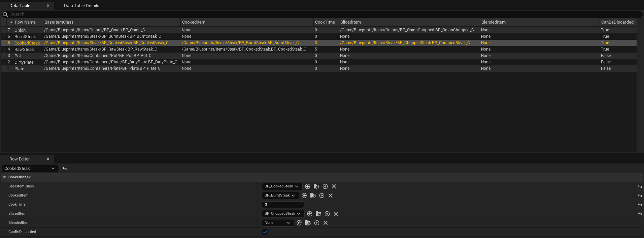Collapse the CookedSteak section in Row Editor
The width and height of the screenshot is (644, 238).
(4, 177)
